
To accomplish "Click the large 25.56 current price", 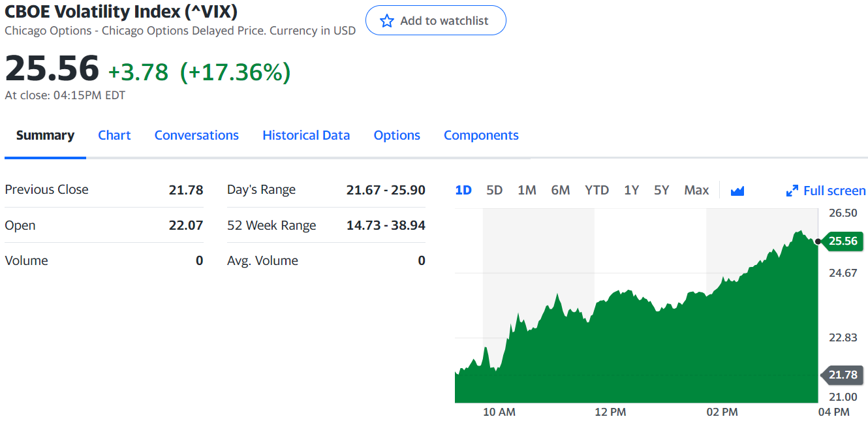I will [52, 69].
